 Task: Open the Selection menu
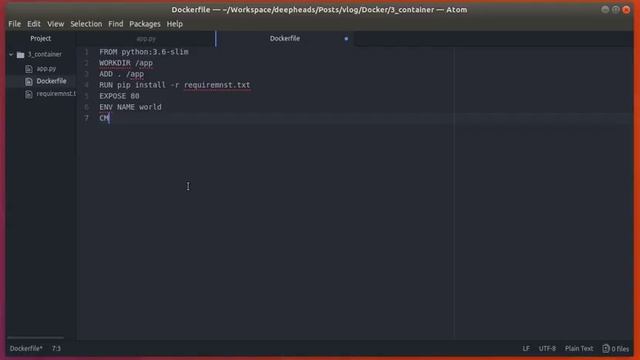pos(86,24)
